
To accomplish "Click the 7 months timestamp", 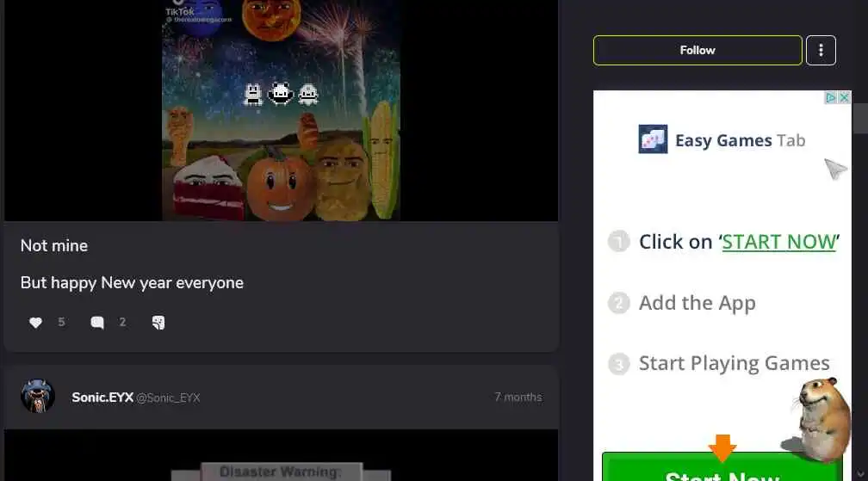I will (518, 397).
